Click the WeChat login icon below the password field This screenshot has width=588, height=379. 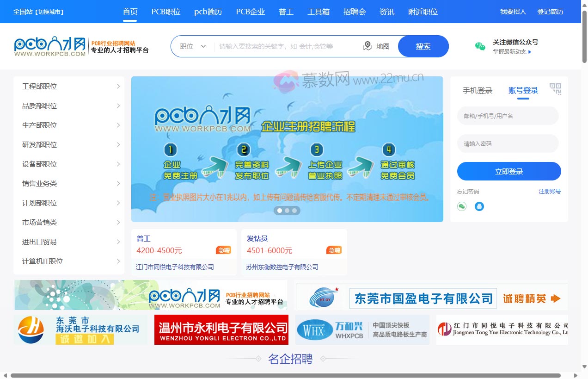[461, 206]
